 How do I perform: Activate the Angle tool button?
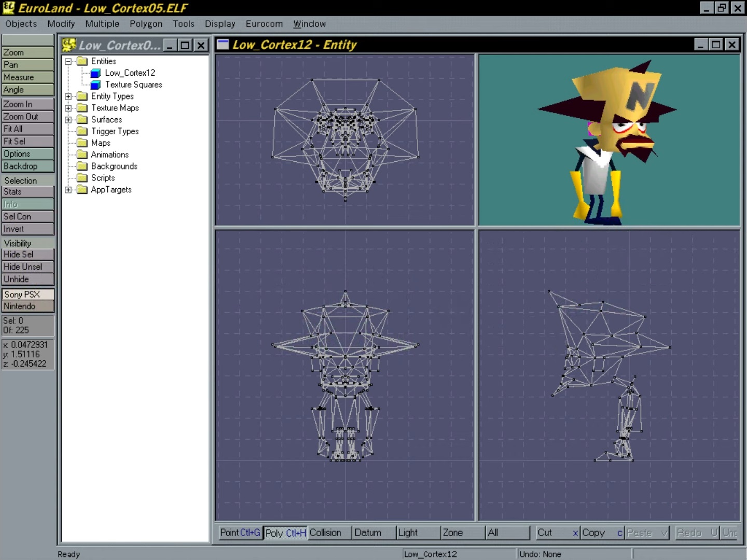tap(28, 90)
